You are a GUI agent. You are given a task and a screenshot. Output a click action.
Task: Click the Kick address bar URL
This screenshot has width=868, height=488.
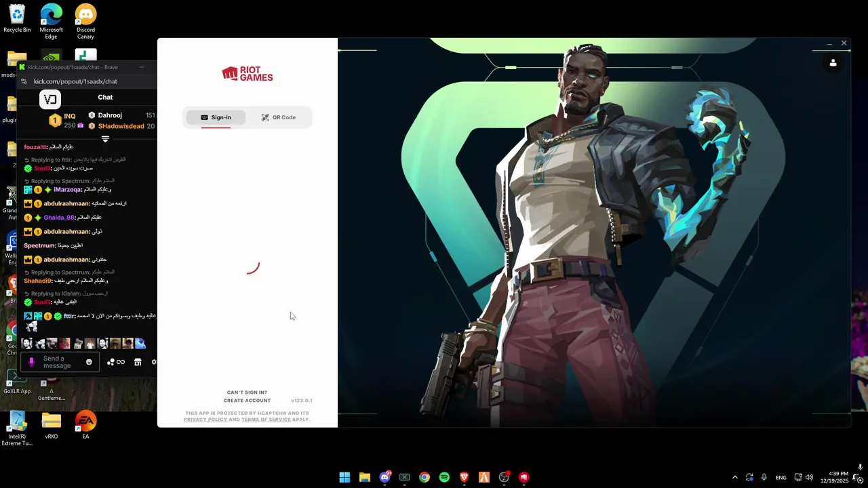pos(75,81)
